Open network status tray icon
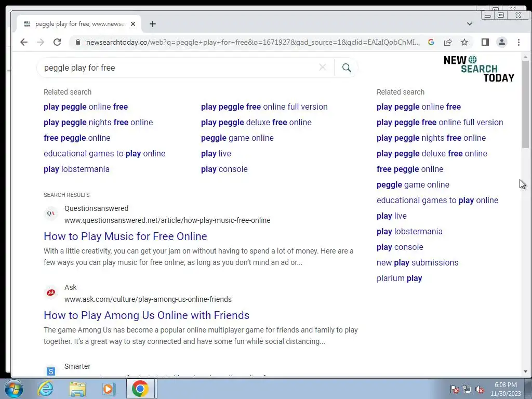 (467, 390)
